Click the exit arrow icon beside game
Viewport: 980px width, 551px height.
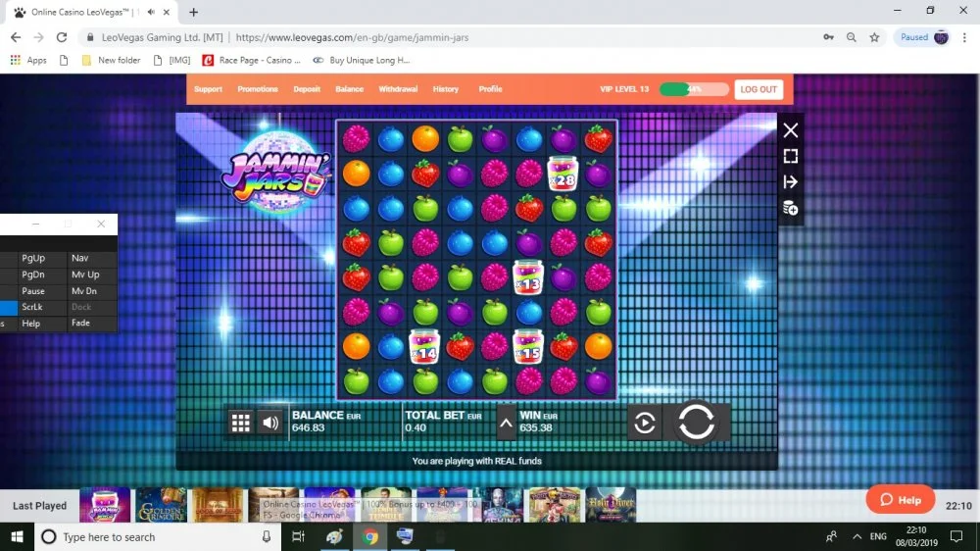[x=791, y=182]
